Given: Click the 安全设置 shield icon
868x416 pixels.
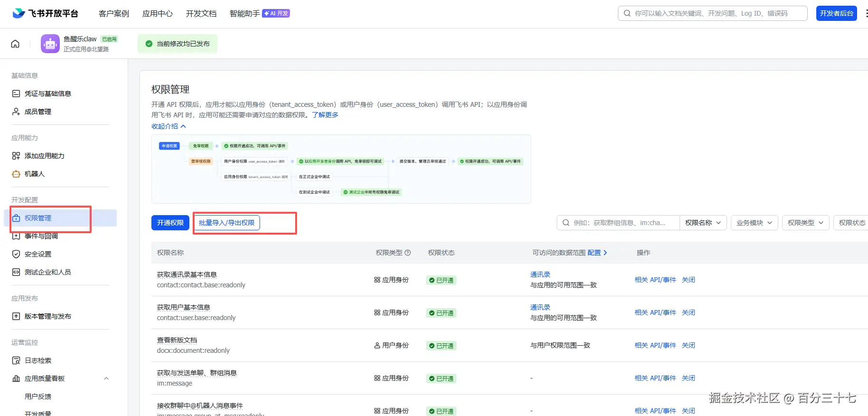Looking at the screenshot, I should pyautogui.click(x=16, y=254).
